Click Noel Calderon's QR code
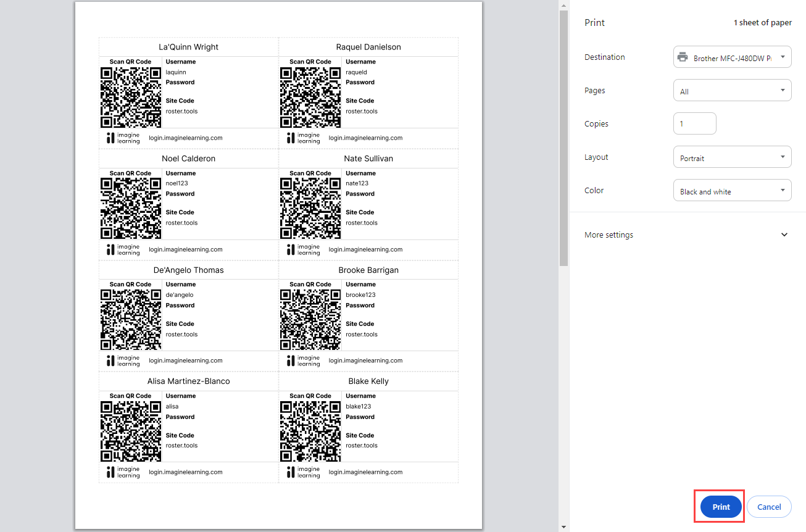 (x=130, y=209)
